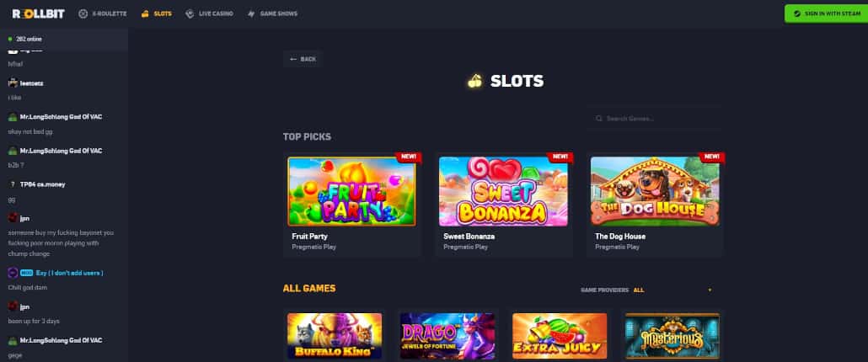This screenshot has height=362, width=868.
Task: Click the Live Casino icon
Action: click(190, 13)
